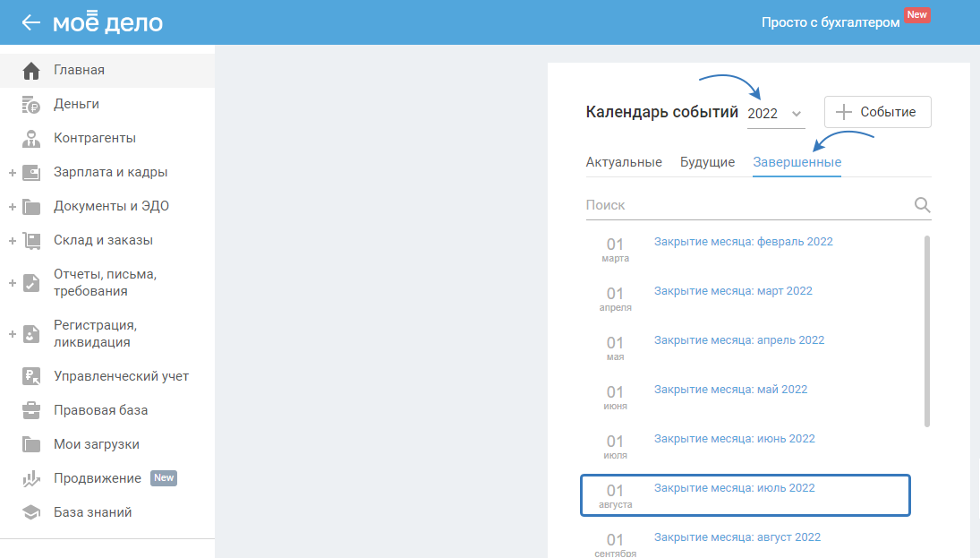
Task: Click the Склад и заказы cart icon
Action: (31, 240)
